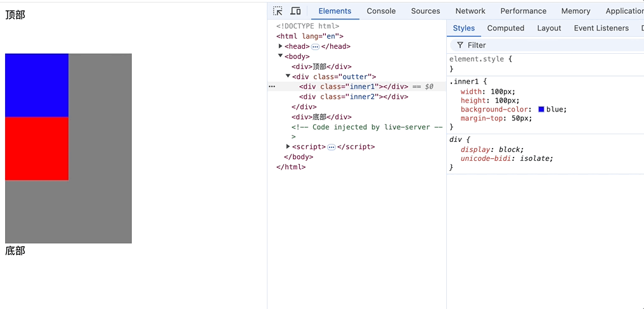Image resolution: width=644 pixels, height=309 pixels.
Task: Click the blue box on the page
Action: point(37,85)
